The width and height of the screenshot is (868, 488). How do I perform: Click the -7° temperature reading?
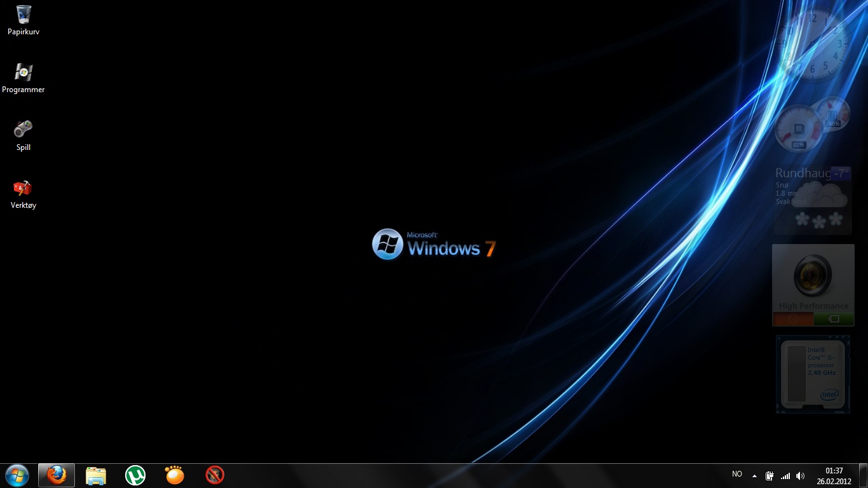(841, 173)
